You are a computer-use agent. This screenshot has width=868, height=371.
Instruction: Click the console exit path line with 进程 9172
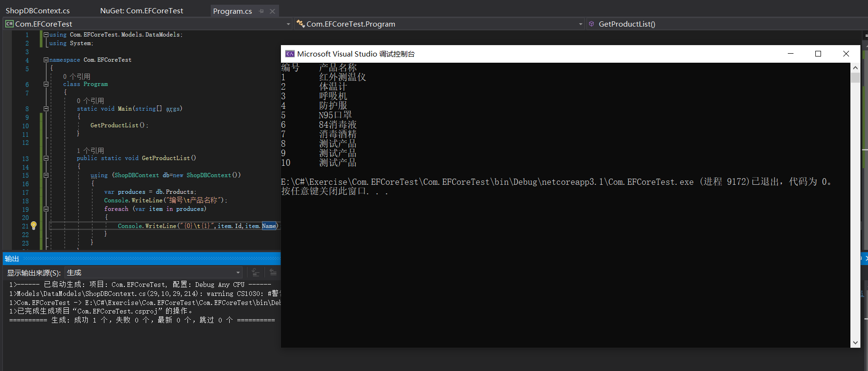point(556,181)
